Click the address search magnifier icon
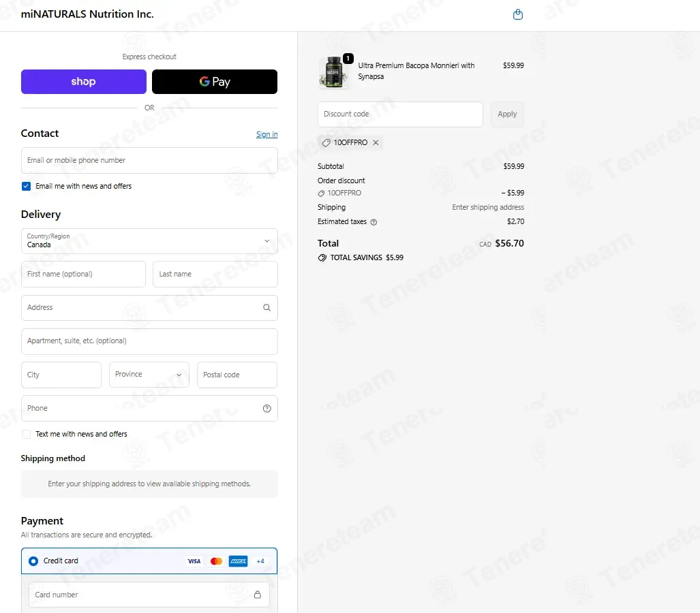This screenshot has height=613, width=700. point(267,308)
